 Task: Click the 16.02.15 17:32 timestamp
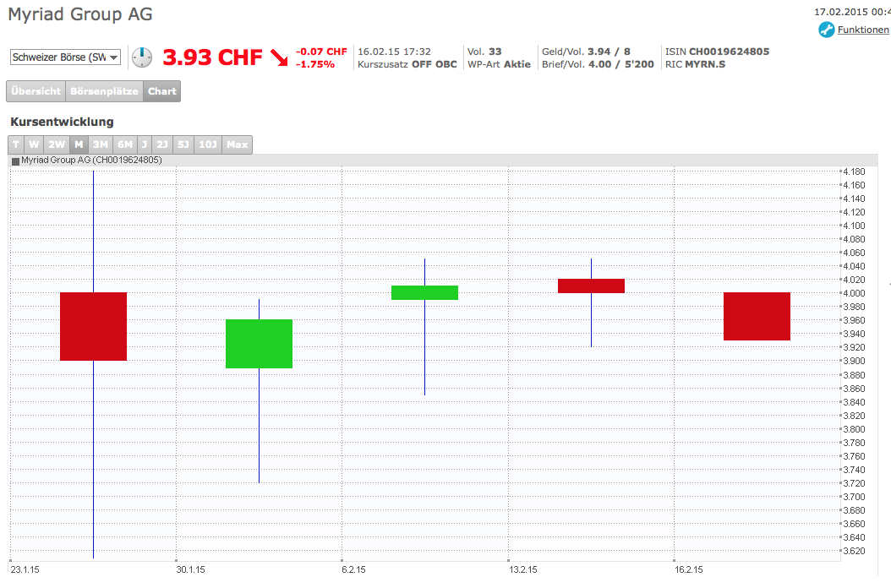(395, 52)
